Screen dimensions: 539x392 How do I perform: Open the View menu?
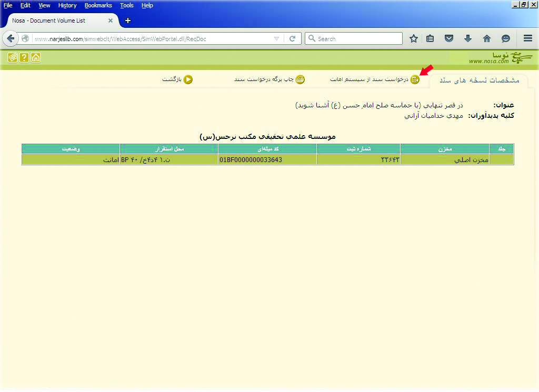(44, 5)
